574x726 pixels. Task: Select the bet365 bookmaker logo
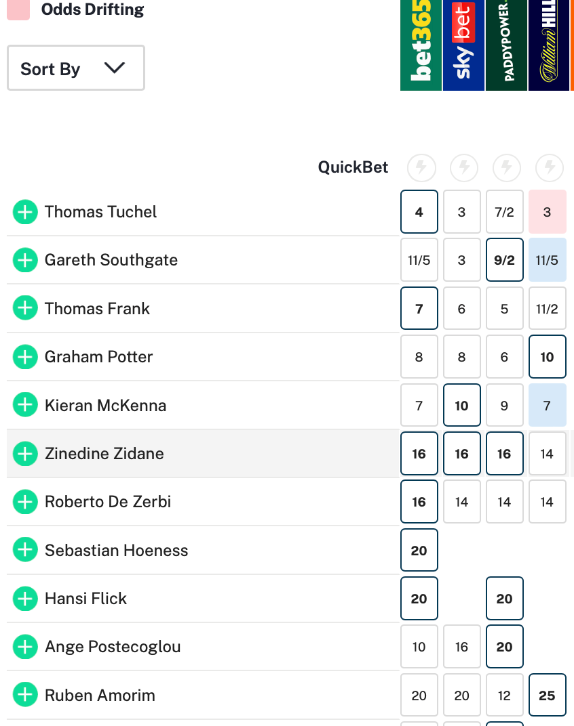click(x=421, y=45)
